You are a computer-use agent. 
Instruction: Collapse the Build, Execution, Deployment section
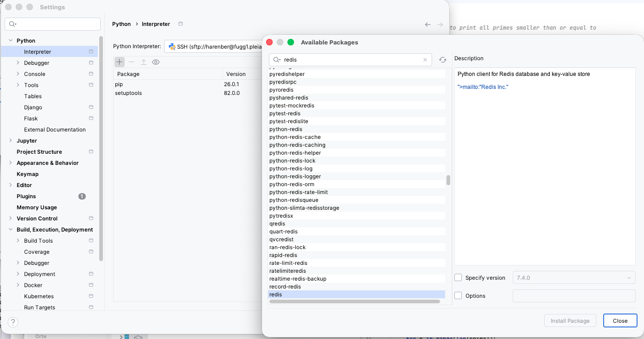pos(11,230)
